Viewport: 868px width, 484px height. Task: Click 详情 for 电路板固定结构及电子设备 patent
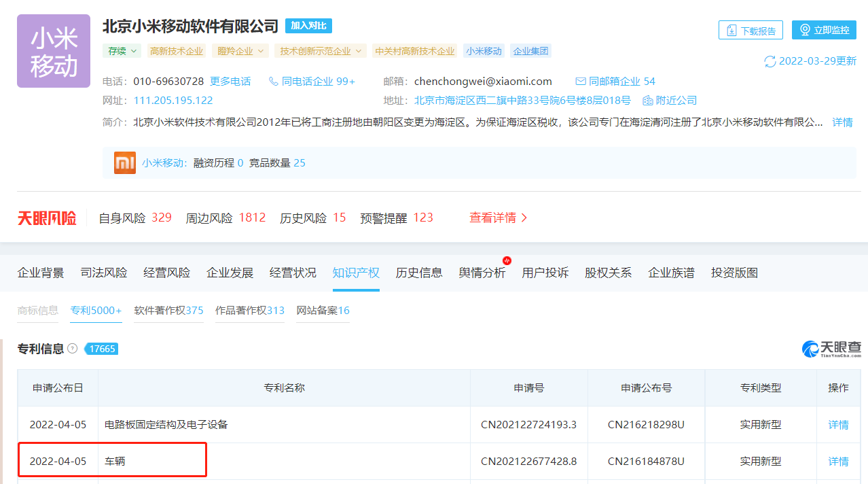(x=838, y=425)
